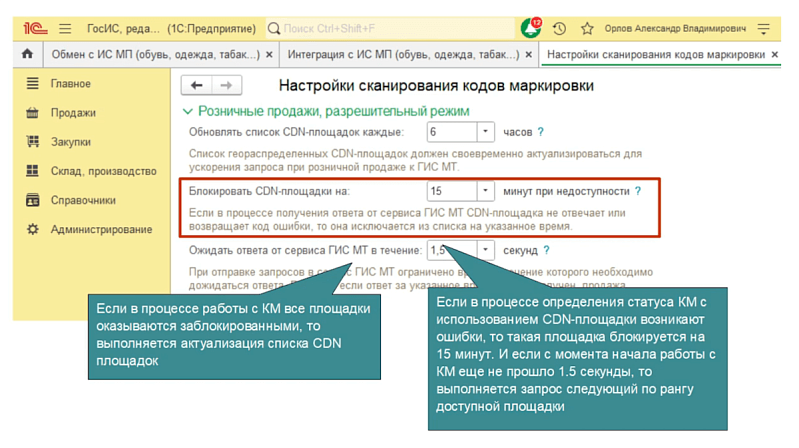Open Закупки section
Image resolution: width=799 pixels, height=448 pixels.
[71, 142]
